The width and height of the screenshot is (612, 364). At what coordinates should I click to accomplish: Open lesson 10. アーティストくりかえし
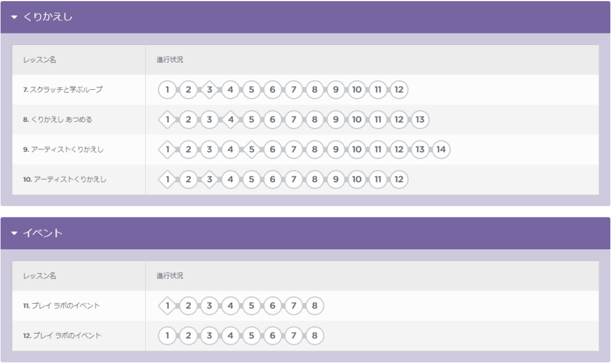click(x=65, y=179)
